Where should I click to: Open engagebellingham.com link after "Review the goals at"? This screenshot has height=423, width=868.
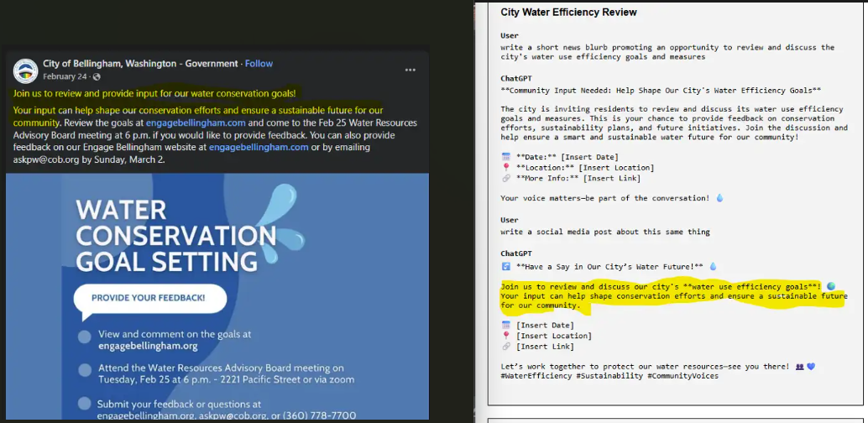tap(196, 123)
